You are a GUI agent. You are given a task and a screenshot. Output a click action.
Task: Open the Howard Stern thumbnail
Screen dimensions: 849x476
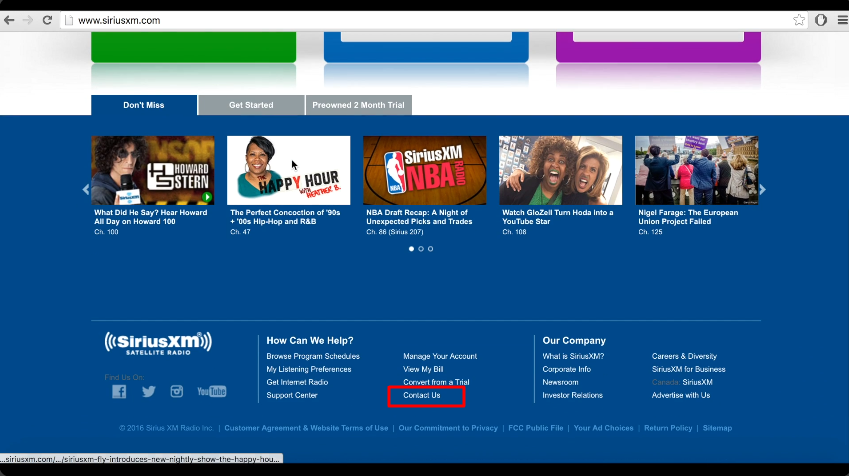(x=153, y=170)
